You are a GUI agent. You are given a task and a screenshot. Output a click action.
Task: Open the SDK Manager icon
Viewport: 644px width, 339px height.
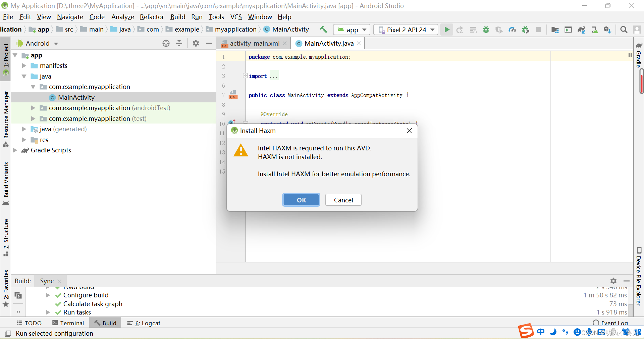coord(607,30)
